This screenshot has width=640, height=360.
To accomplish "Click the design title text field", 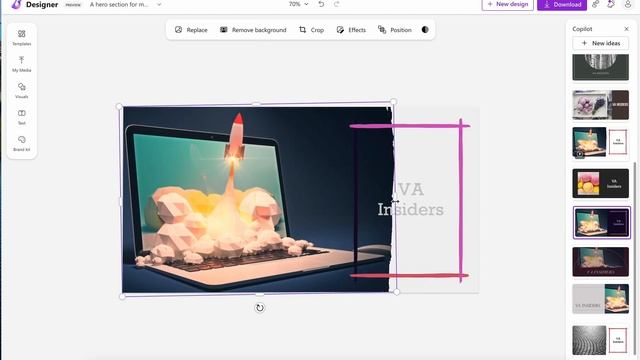I will 119,4.
